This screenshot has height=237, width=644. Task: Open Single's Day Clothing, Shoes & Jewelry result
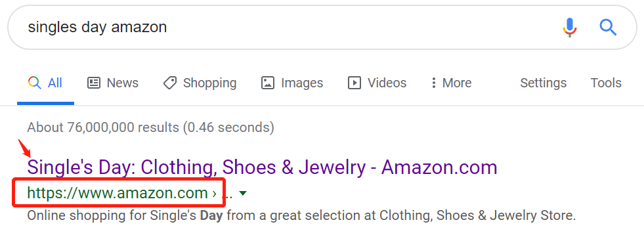click(262, 167)
